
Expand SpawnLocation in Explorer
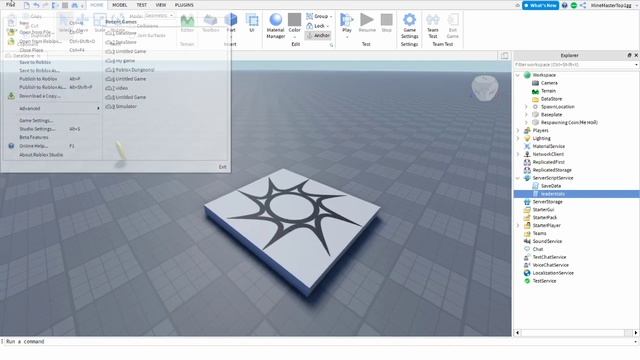click(526, 107)
